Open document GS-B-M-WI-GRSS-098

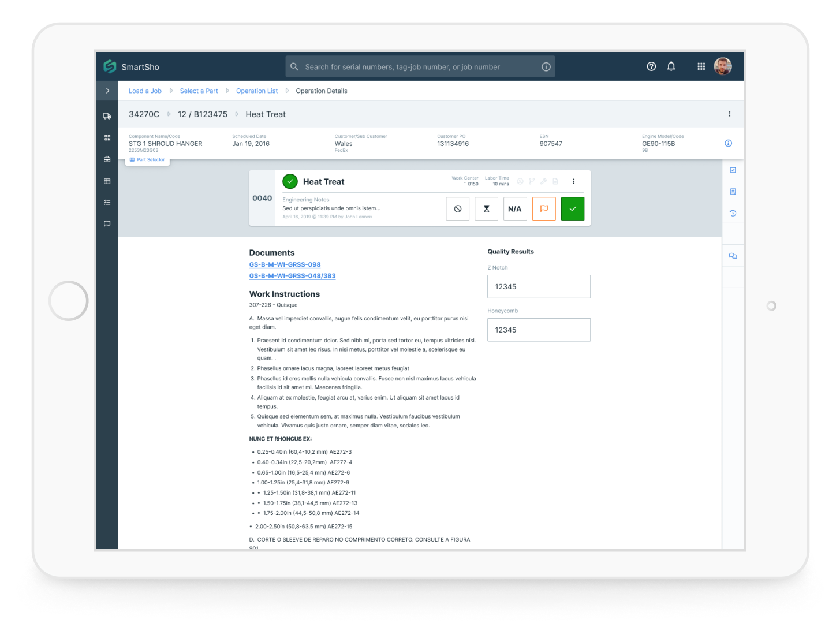point(285,264)
